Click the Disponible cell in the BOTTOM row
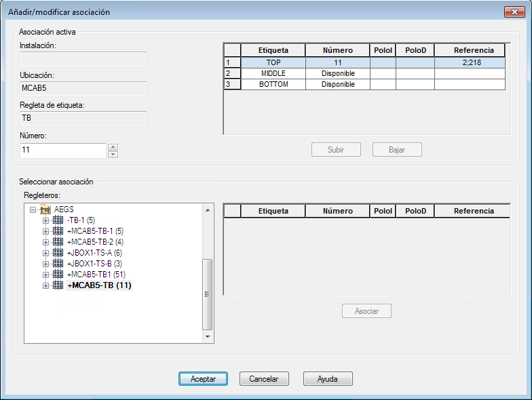The image size is (532, 400). click(338, 84)
